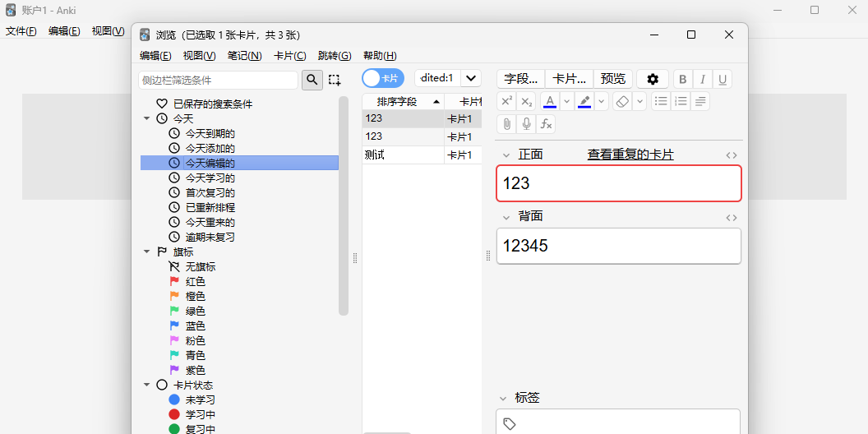The image size is (868, 434).
Task: Click the sidebar search magnifier icon
Action: [312, 80]
